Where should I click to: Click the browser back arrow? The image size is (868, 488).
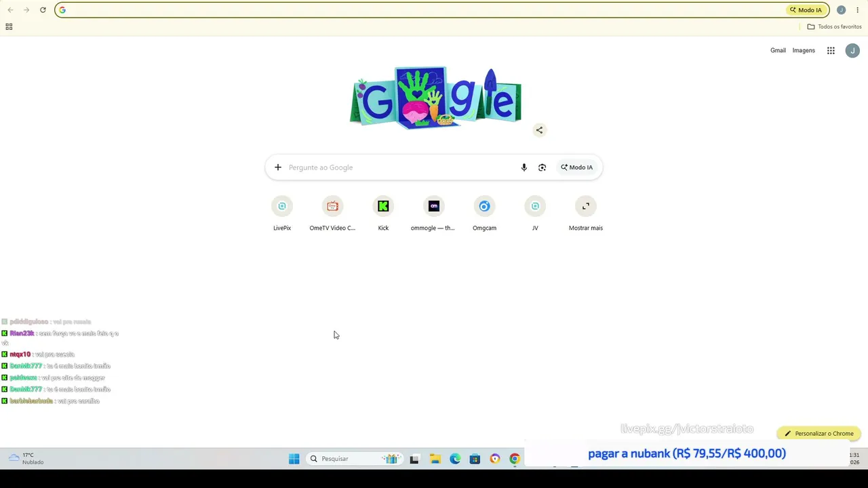pyautogui.click(x=10, y=10)
